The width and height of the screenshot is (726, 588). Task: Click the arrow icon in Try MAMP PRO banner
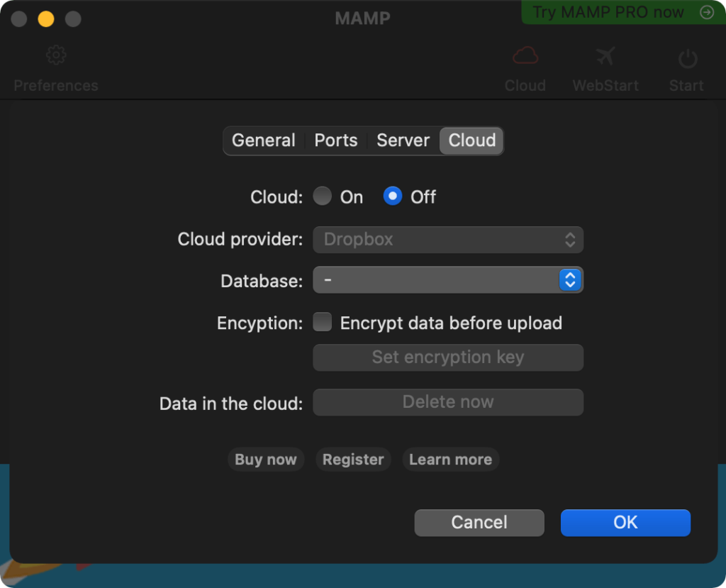(x=707, y=12)
